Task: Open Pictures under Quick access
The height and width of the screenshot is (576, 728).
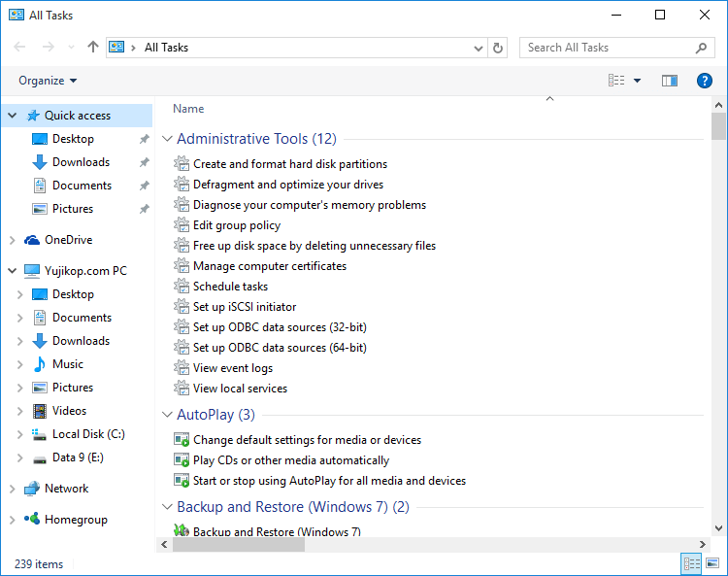Action: 73,209
